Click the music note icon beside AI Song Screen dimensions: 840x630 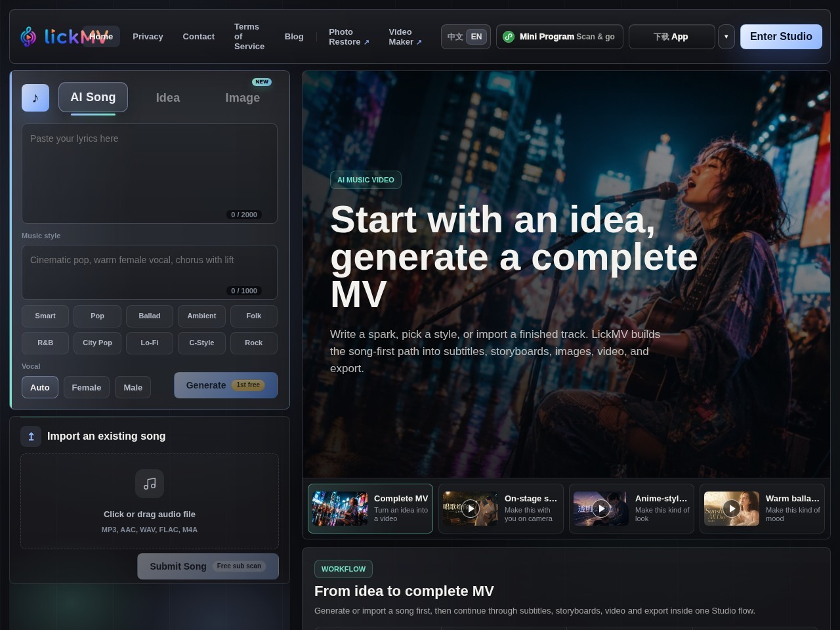tap(35, 98)
